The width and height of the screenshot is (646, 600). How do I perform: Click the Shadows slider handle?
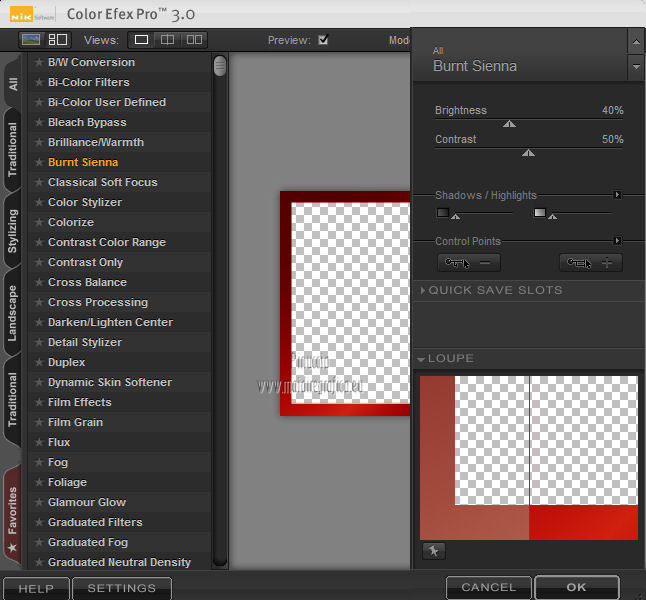(455, 217)
